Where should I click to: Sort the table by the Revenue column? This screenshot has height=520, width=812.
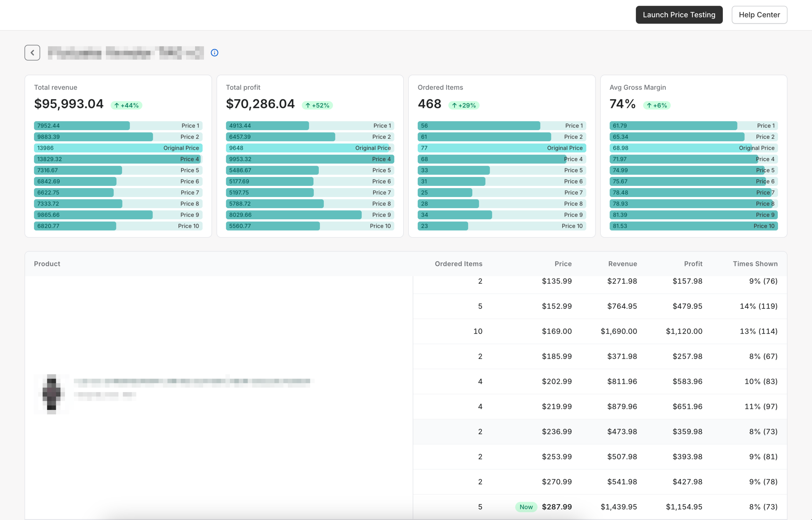click(x=622, y=264)
